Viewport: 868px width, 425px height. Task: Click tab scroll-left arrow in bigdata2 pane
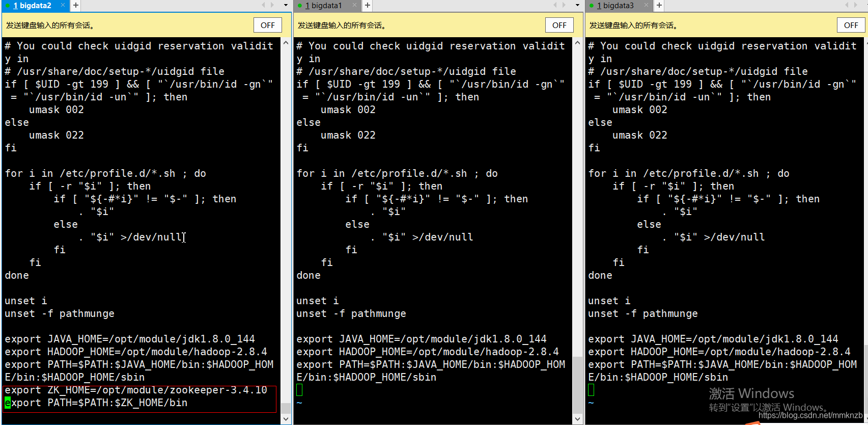264,5
